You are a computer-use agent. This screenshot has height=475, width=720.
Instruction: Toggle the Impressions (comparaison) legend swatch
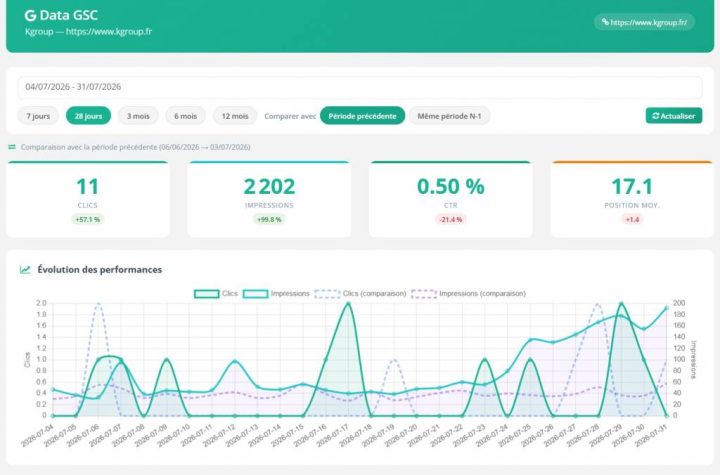(x=424, y=294)
